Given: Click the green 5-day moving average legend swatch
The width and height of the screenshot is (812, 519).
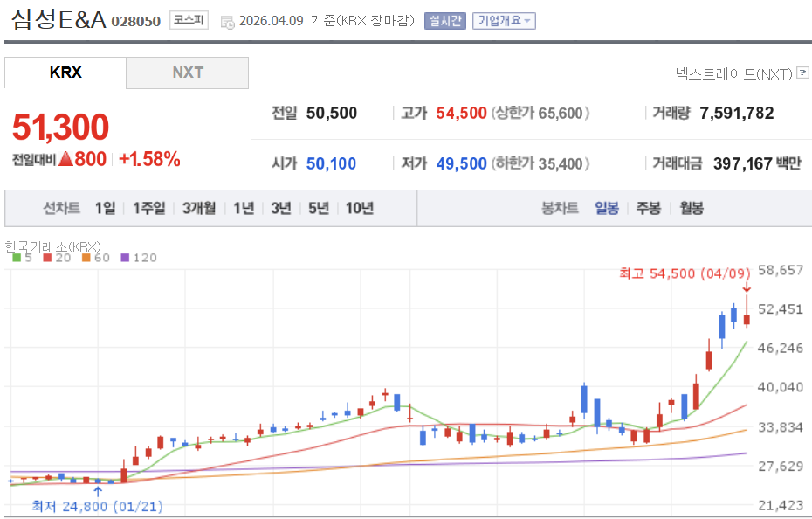Looking at the screenshot, I should click(x=17, y=258).
